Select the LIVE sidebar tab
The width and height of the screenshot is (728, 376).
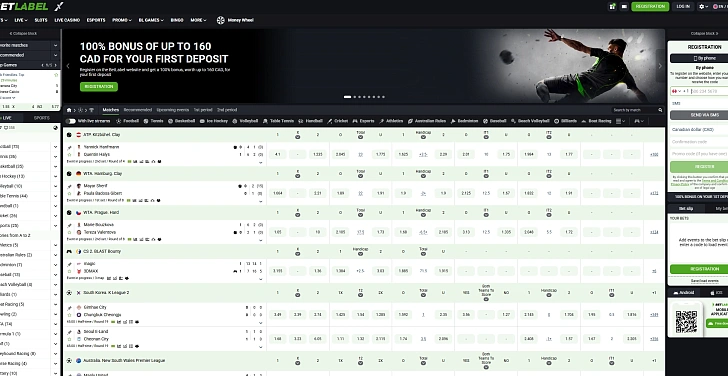click(6, 118)
